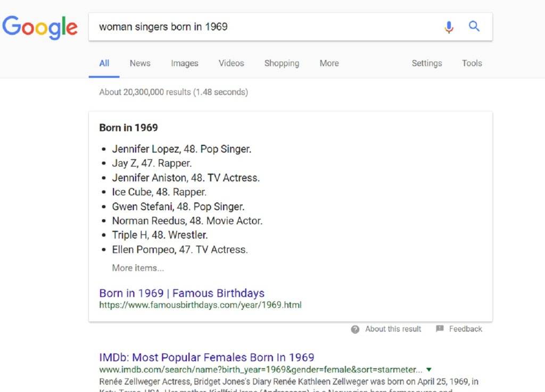The image size is (545, 392).
Task: Expand the list with More items
Action: [x=138, y=268]
